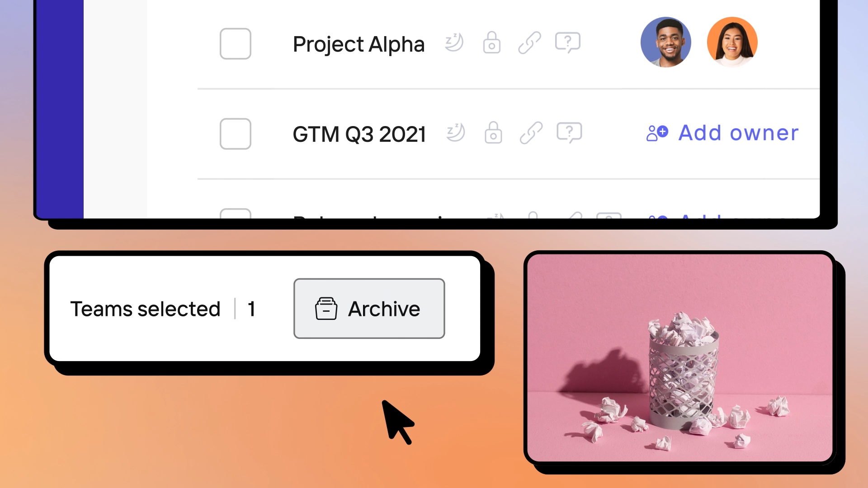Open the female owner's avatar on Project Alpha
The height and width of the screenshot is (488, 868).
732,42
